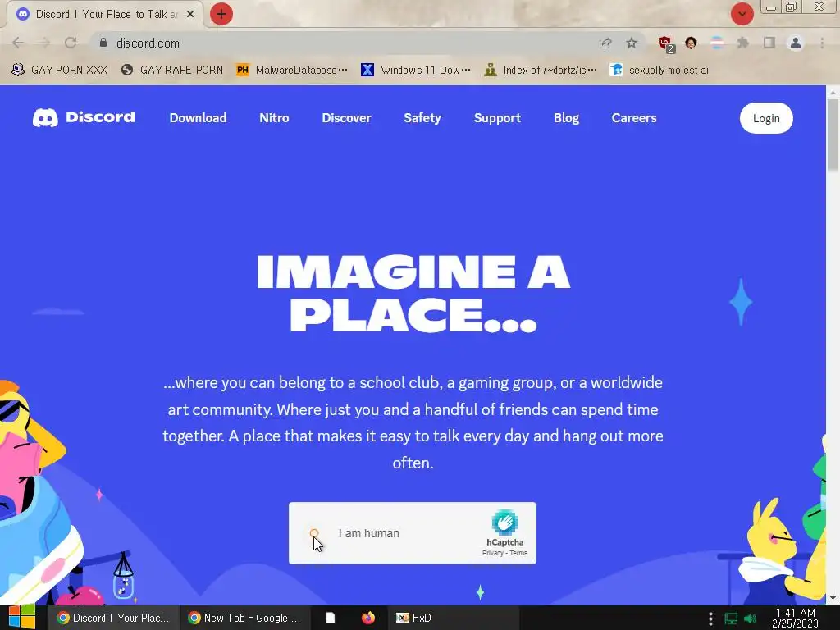840x630 pixels.
Task: Open Download in Discord navigation
Action: click(x=198, y=118)
